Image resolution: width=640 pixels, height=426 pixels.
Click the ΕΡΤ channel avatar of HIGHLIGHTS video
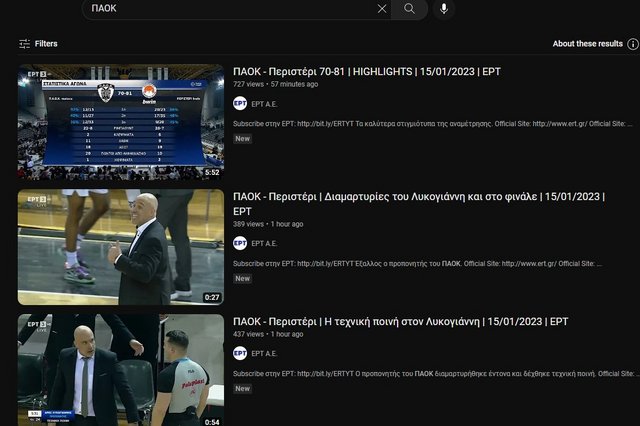click(x=240, y=104)
